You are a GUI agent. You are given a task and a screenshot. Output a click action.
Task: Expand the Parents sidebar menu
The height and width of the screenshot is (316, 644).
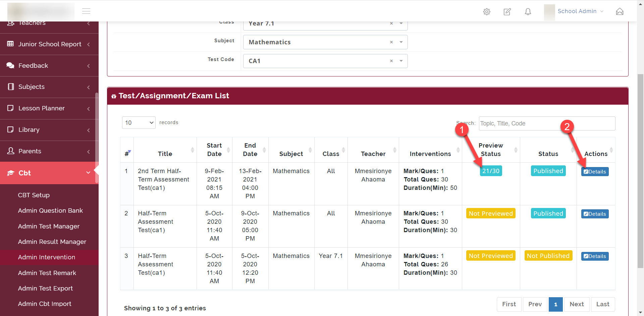coord(49,151)
